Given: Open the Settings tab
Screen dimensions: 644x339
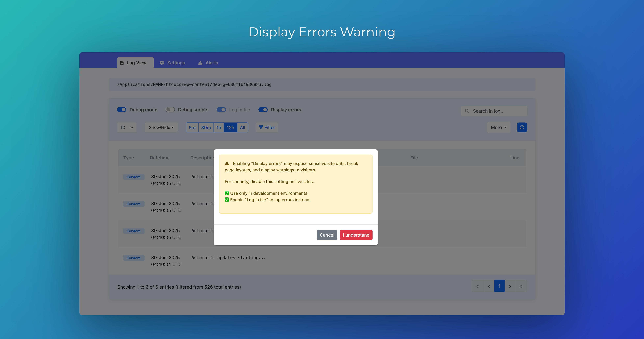Looking at the screenshot, I should [172, 63].
